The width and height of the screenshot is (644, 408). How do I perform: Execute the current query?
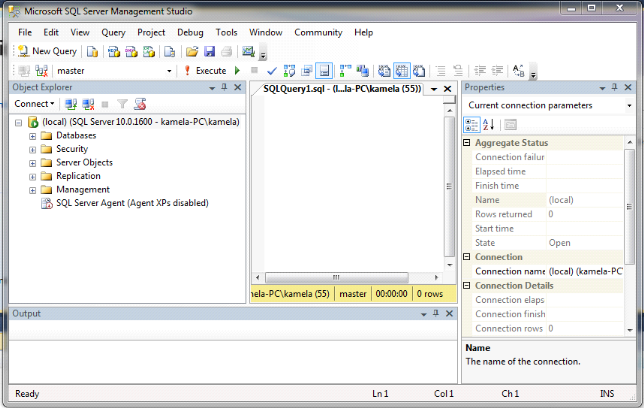pos(205,71)
